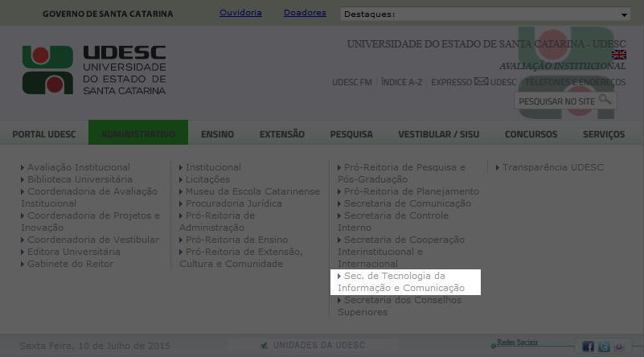
Task: Click the date Sexta Feira, 10 de Julho de 2015
Action: pyautogui.click(x=95, y=346)
